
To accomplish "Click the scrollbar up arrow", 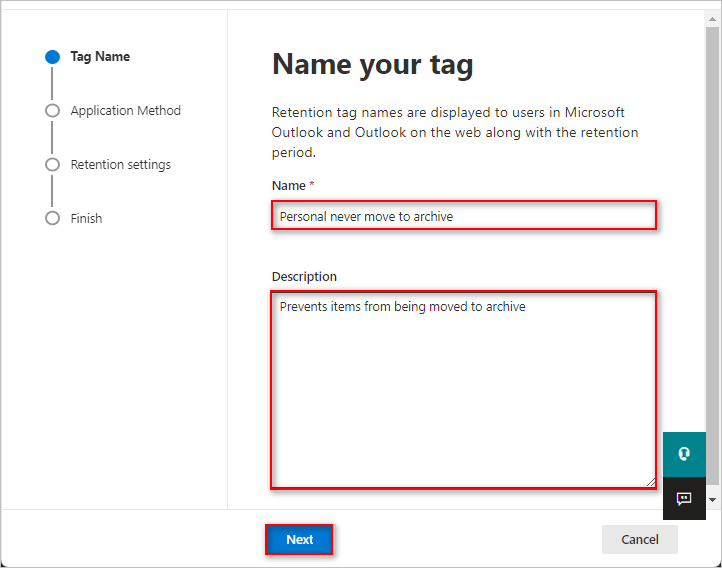I will pos(712,19).
